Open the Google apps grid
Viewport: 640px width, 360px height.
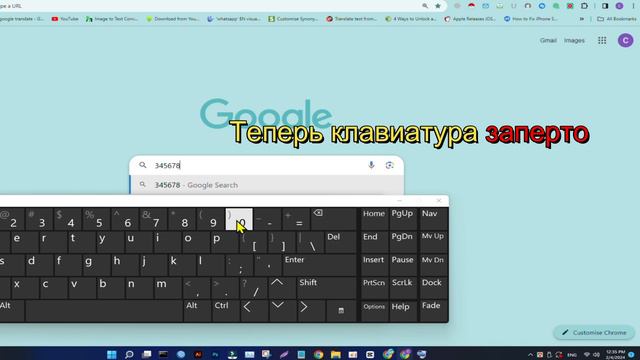pos(602,40)
